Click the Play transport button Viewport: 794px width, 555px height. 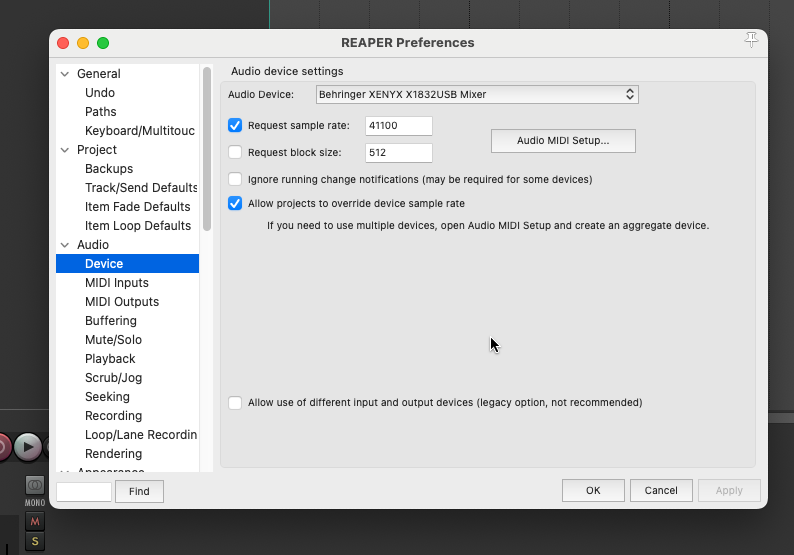[28, 447]
